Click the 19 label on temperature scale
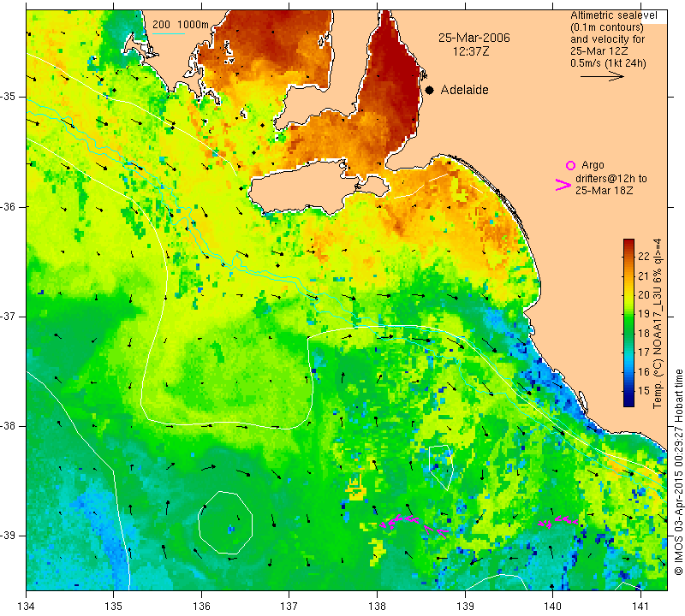This screenshot has width=685, height=616. (644, 314)
